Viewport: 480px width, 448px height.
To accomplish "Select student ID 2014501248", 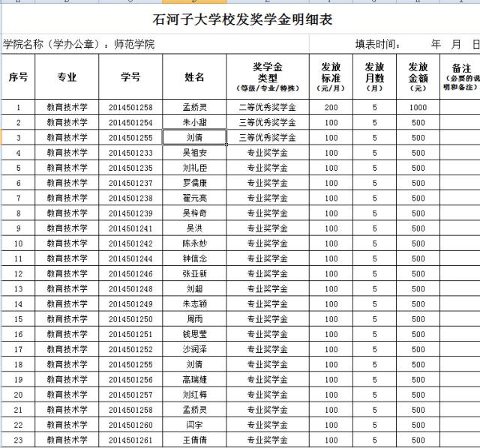I will point(130,288).
